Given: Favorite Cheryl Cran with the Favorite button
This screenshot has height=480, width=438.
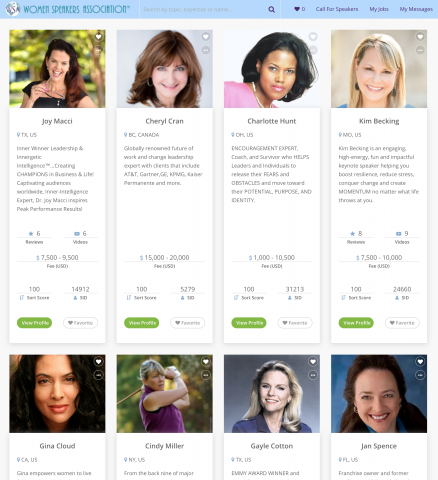Looking at the screenshot, I should point(187,323).
